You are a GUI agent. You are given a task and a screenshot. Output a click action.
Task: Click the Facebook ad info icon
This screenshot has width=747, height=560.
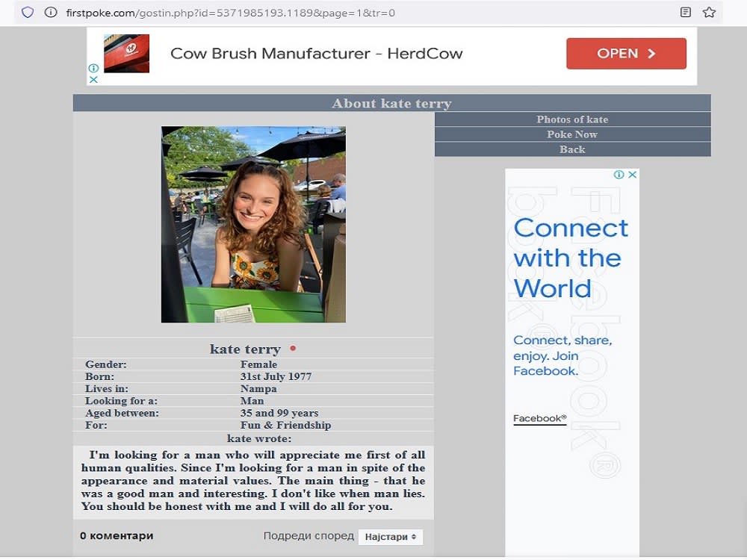click(619, 175)
